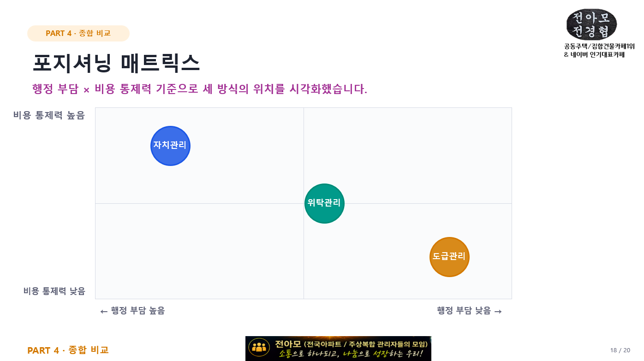Click the PART 4 · 종합 비교 pill badge
The image size is (644, 361).
pos(78,33)
